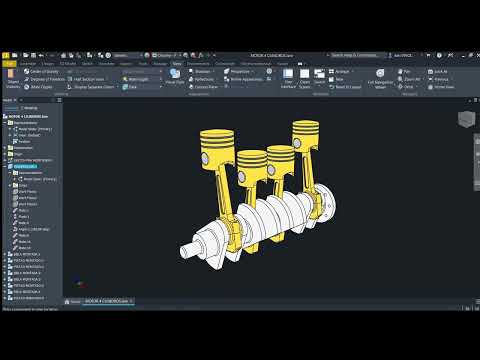Screen dimensions: 480x360
Task: Open the Visual Style tool
Action: tap(175, 77)
